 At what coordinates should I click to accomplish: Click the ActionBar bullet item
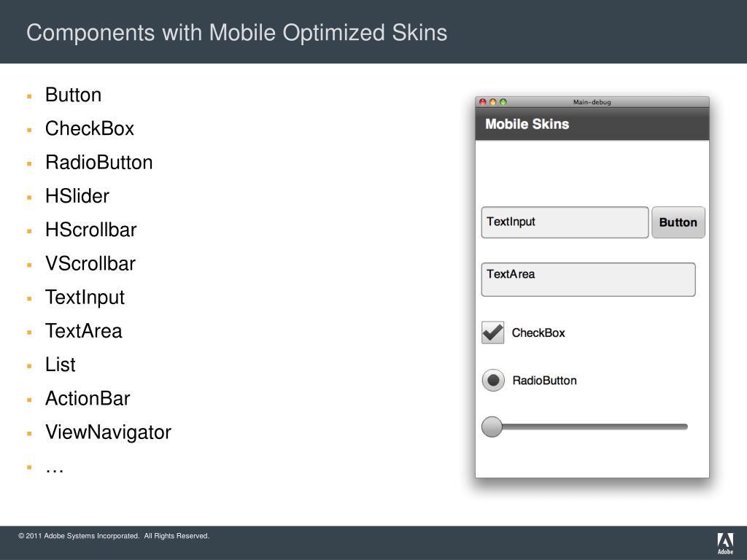pyautogui.click(x=88, y=399)
